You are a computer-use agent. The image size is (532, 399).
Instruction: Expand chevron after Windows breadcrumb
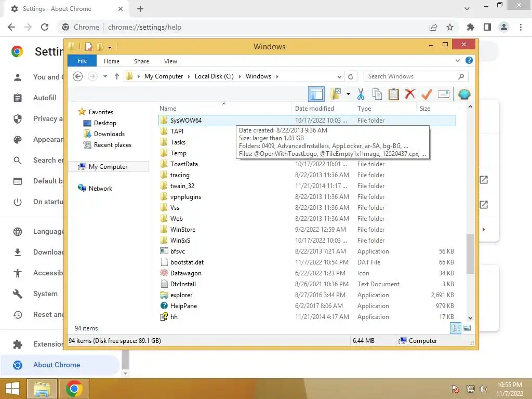click(x=277, y=76)
